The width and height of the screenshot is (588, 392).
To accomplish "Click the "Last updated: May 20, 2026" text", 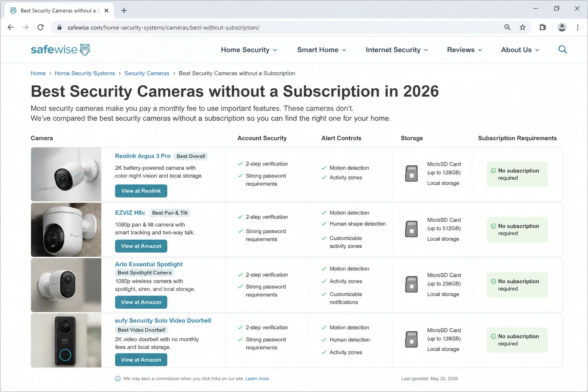I will [x=430, y=379].
